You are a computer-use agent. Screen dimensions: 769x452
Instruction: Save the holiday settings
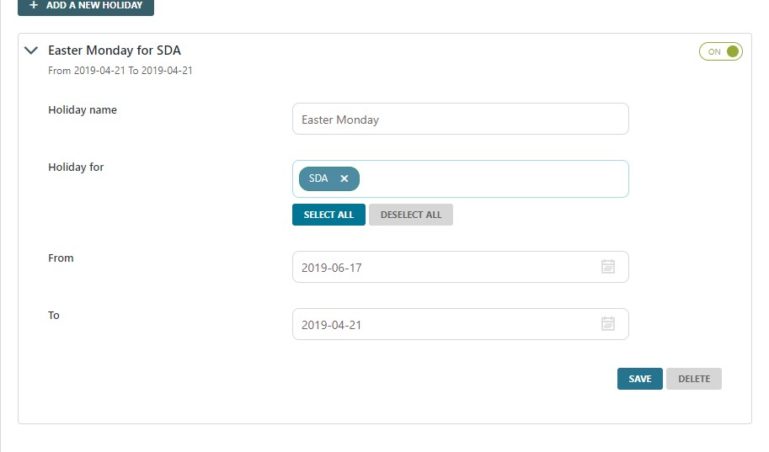click(x=640, y=379)
